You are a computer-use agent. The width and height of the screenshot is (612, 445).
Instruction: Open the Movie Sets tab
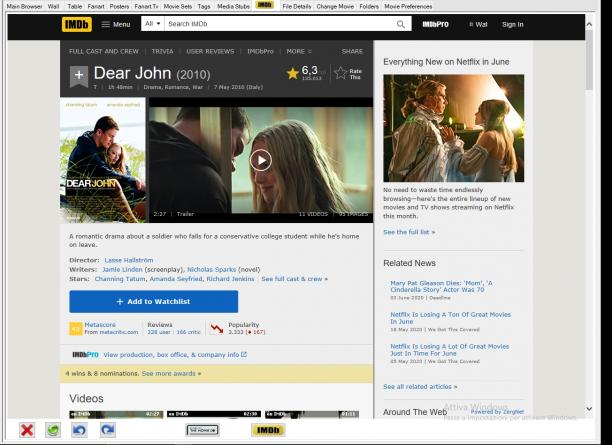tap(178, 6)
